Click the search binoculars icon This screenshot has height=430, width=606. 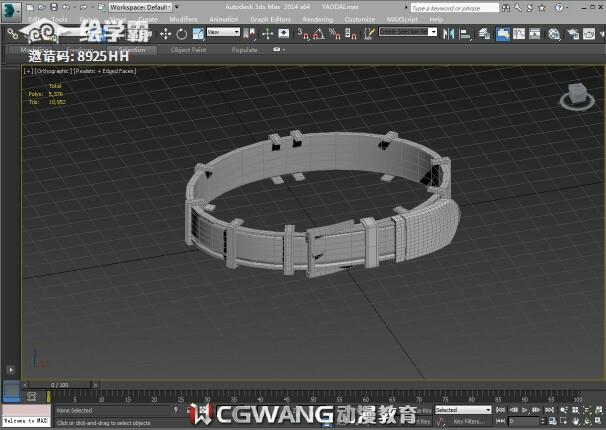[506, 8]
